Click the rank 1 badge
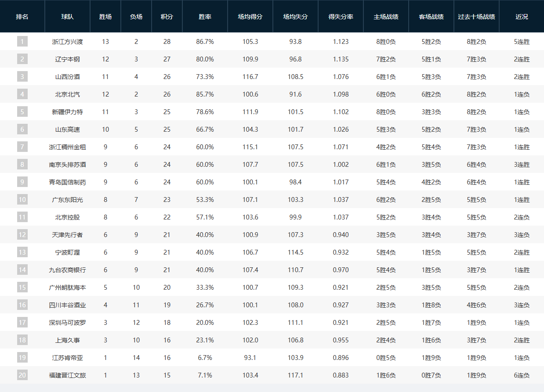This screenshot has height=392, width=544. tap(22, 42)
